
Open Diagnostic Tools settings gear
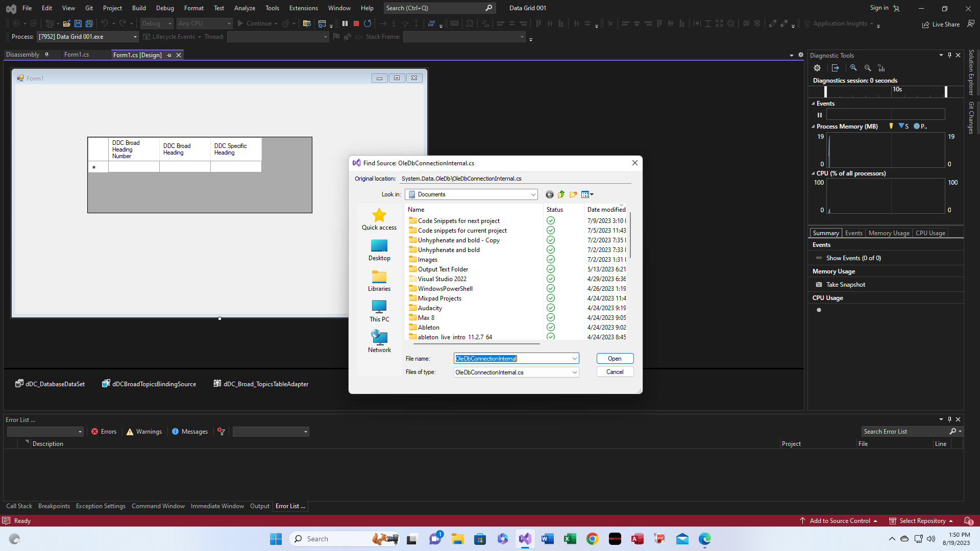pyautogui.click(x=817, y=67)
